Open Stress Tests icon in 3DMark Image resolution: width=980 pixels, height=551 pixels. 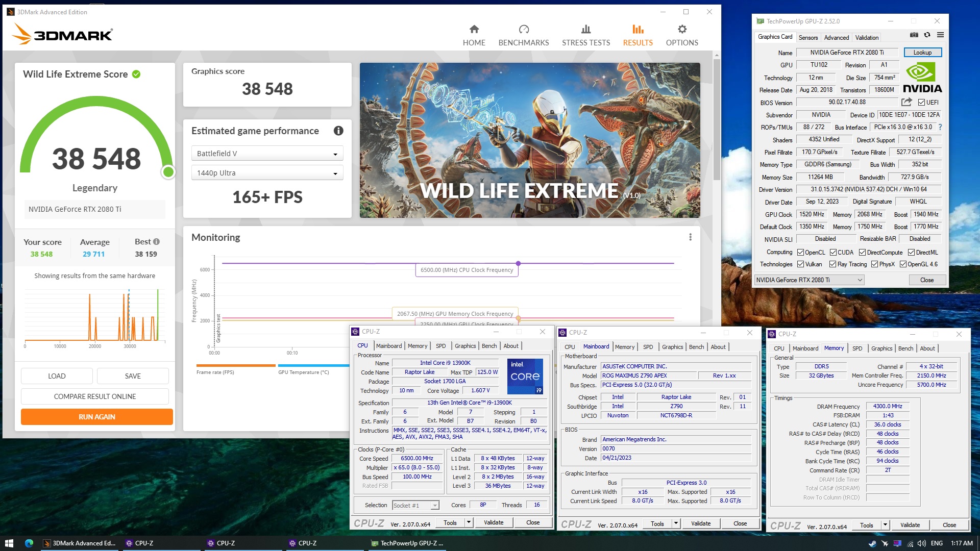(586, 29)
